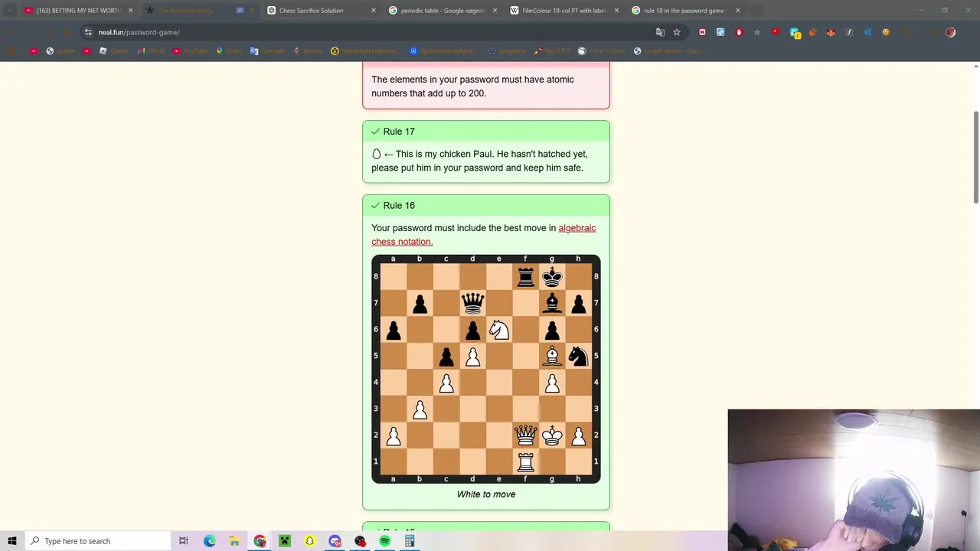Select the white rook on f1
This screenshot has height=551, width=980.
pos(525,461)
